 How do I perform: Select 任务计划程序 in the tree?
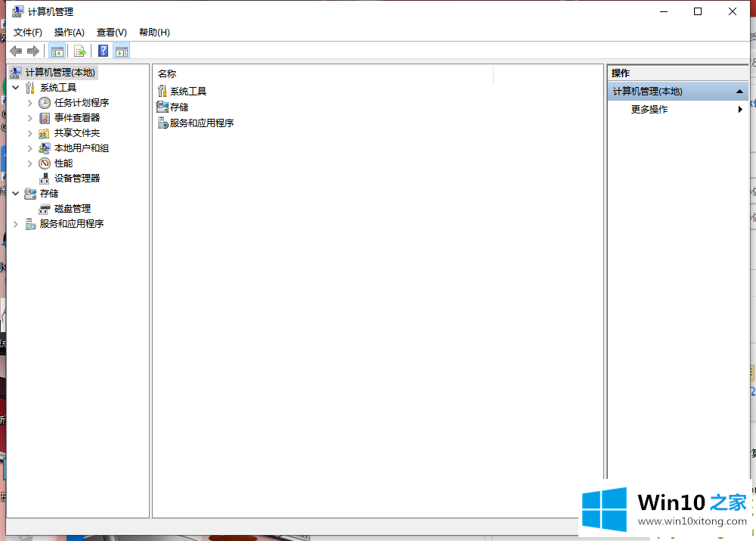82,103
